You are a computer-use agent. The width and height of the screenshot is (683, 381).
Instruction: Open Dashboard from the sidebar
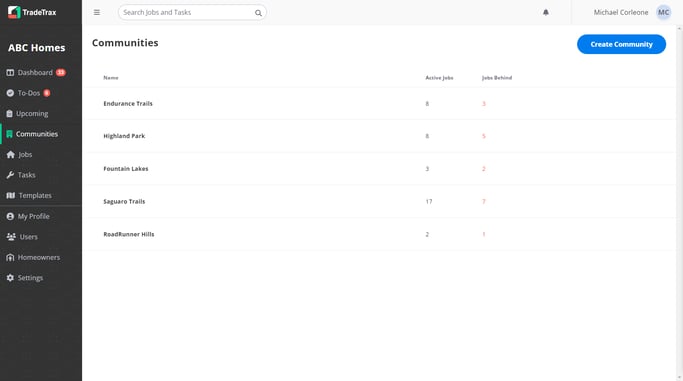[x=36, y=72]
